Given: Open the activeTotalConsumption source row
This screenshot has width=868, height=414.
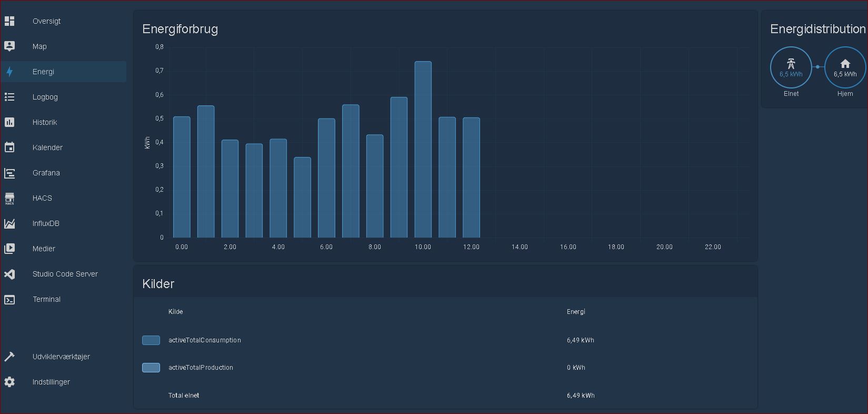Looking at the screenshot, I should (205, 340).
